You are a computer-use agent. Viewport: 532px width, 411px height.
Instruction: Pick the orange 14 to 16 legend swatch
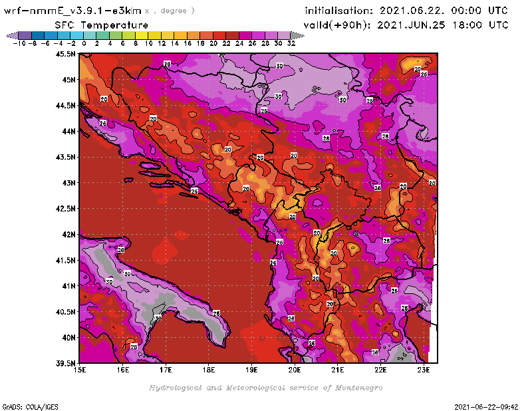point(180,35)
